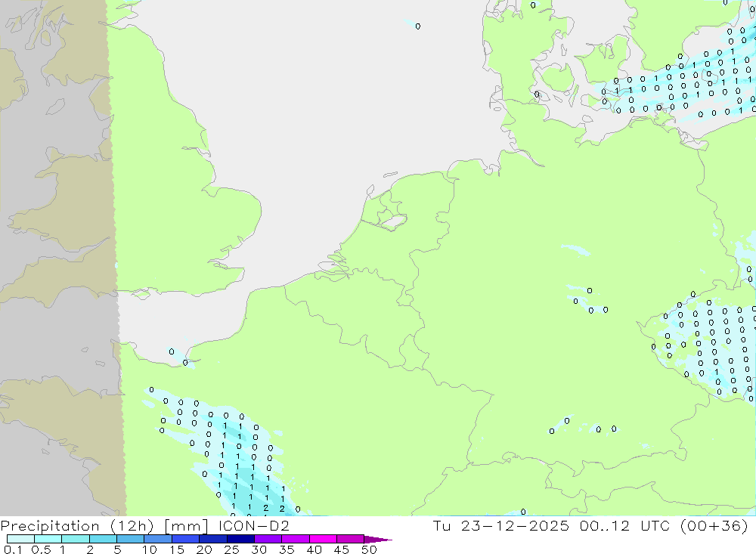Viewport: 756px width, 554px height.
Task: Select the 1–2 mm legend swatch
Action: (x=75, y=539)
